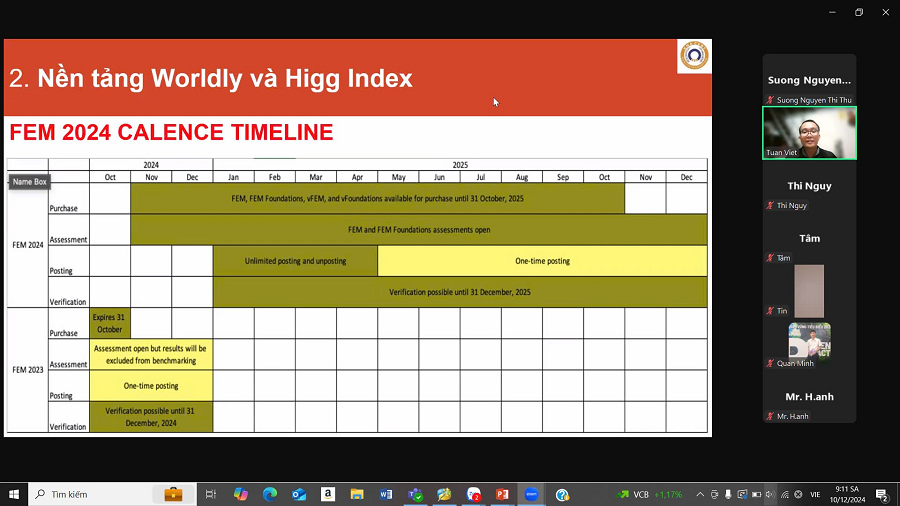The image size is (900, 506).
Task: Click FEM 2024 'One-time posting' cell
Action: coord(542,261)
